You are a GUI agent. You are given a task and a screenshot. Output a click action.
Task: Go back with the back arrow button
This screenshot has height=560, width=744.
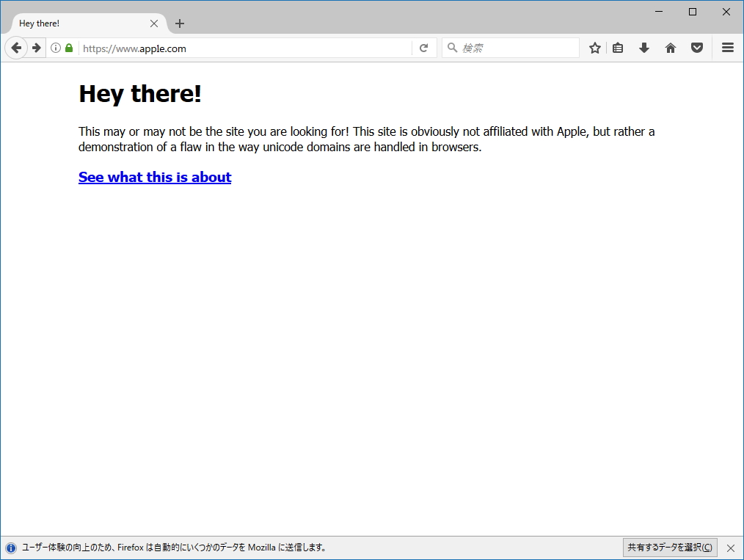[16, 48]
